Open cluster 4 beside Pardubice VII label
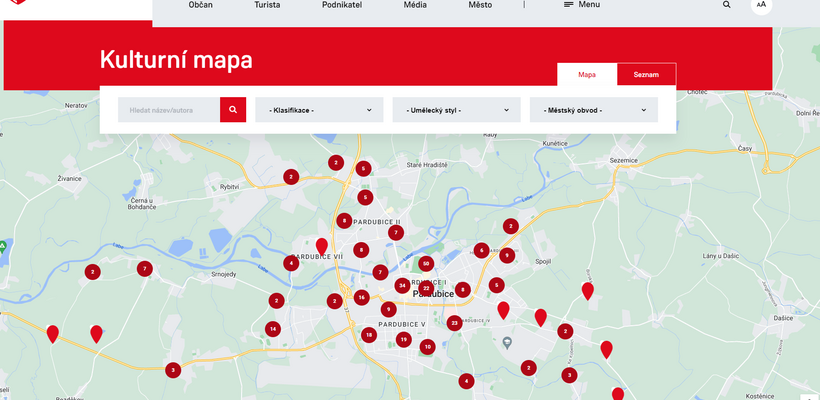 [291, 264]
